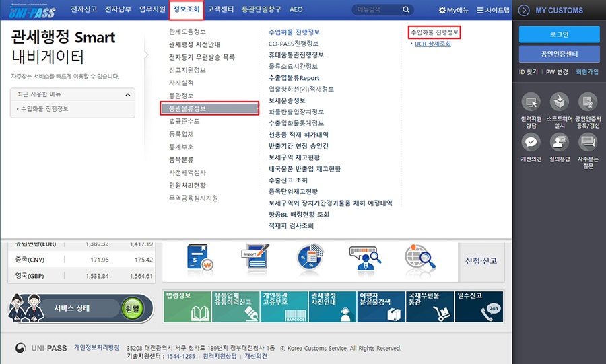Viewport: 606px width, 364px height.
Task: Click the UNI-PASS logo
Action: click(x=32, y=11)
